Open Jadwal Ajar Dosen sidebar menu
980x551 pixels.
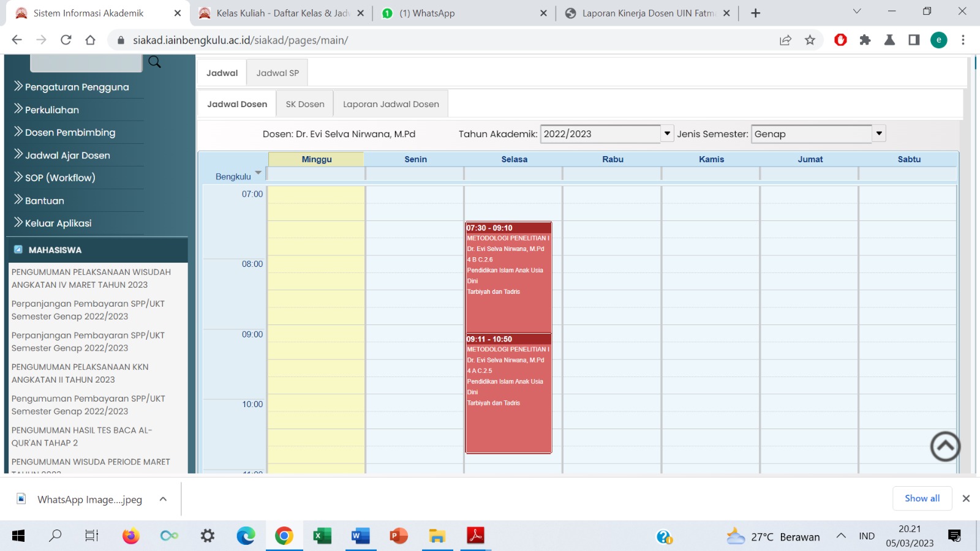click(x=67, y=156)
